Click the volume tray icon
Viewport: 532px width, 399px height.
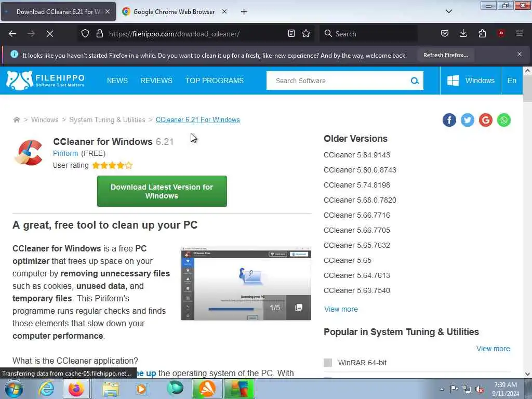coord(480,389)
